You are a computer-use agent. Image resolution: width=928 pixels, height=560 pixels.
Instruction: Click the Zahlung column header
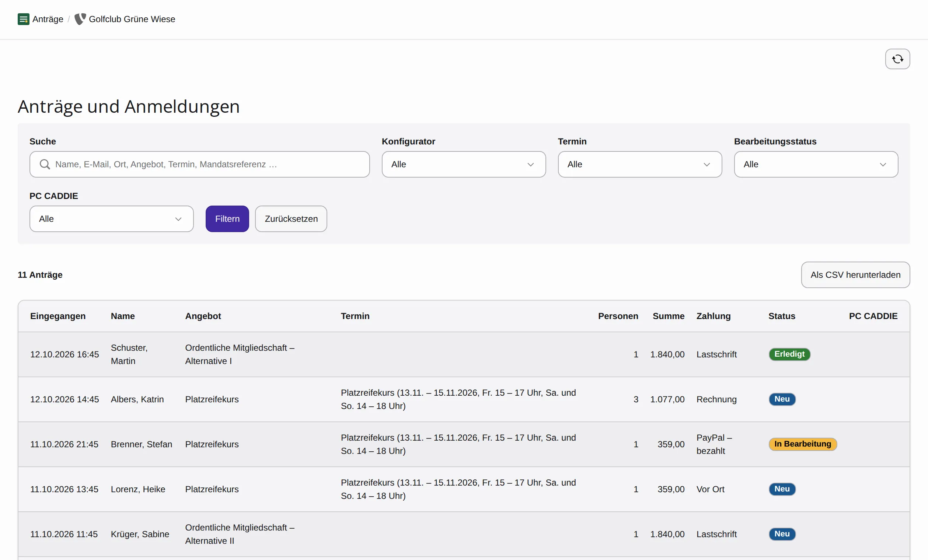714,316
